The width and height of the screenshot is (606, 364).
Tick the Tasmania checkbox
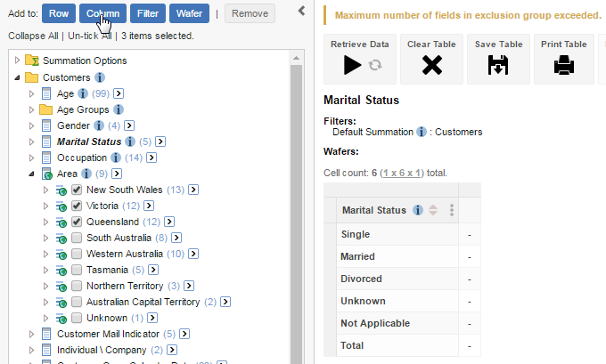pyautogui.click(x=77, y=270)
